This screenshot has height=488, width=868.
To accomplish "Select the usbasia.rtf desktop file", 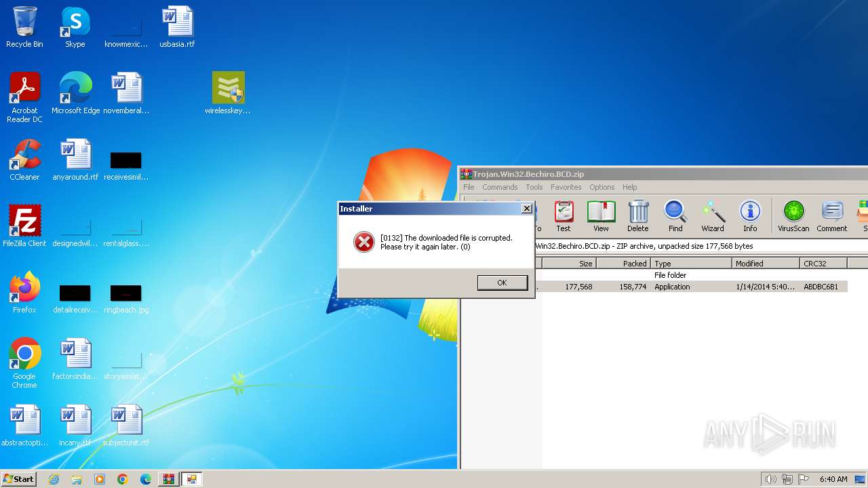I will [x=177, y=27].
